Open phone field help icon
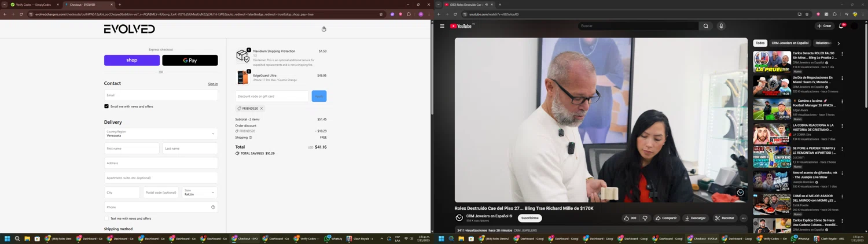 point(213,207)
